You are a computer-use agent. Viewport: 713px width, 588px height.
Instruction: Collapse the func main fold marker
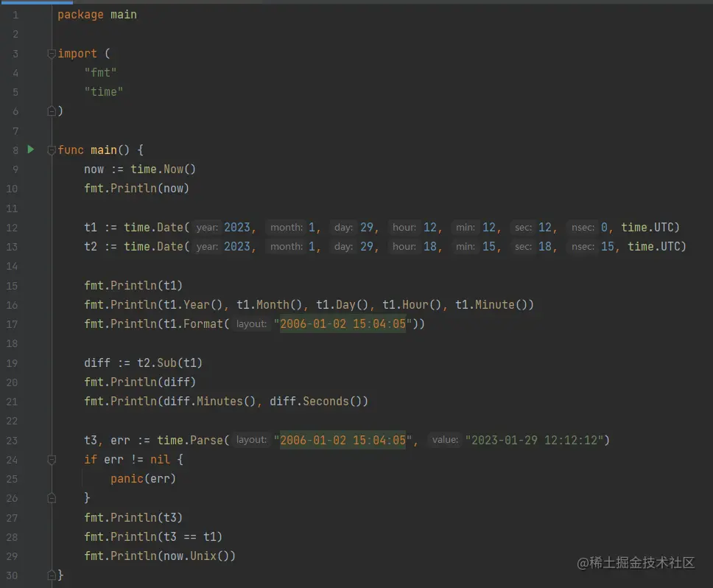pos(52,150)
